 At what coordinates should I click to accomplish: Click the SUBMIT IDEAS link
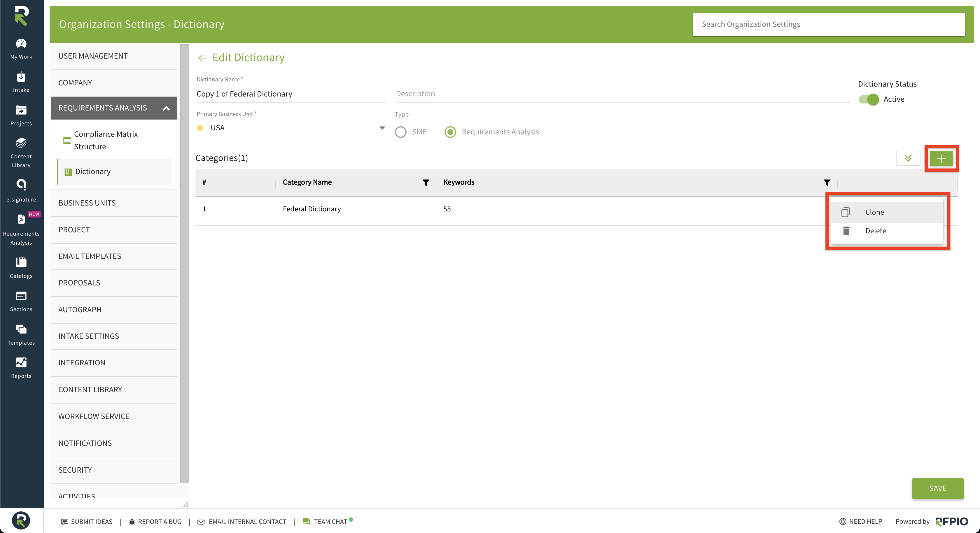[92, 522]
